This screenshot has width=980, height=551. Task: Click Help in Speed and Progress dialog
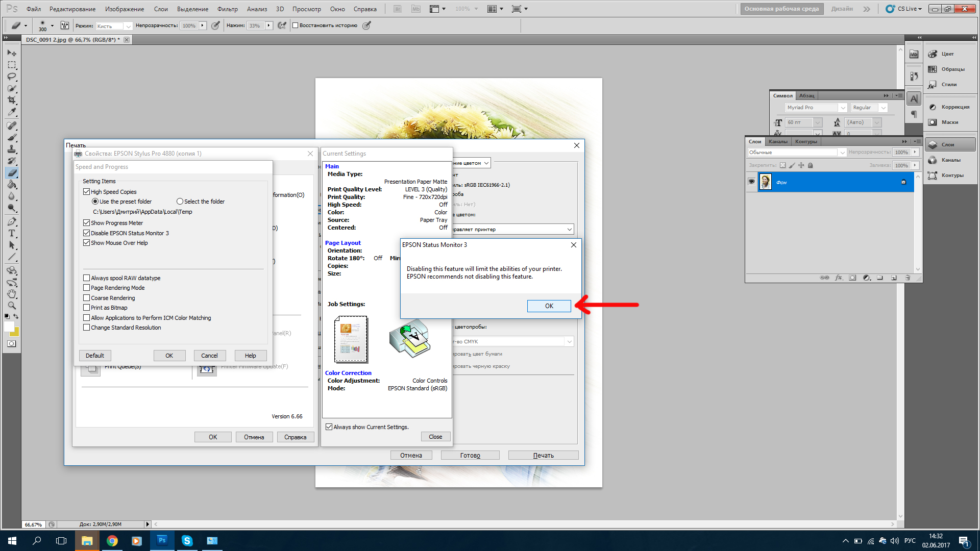(x=251, y=356)
